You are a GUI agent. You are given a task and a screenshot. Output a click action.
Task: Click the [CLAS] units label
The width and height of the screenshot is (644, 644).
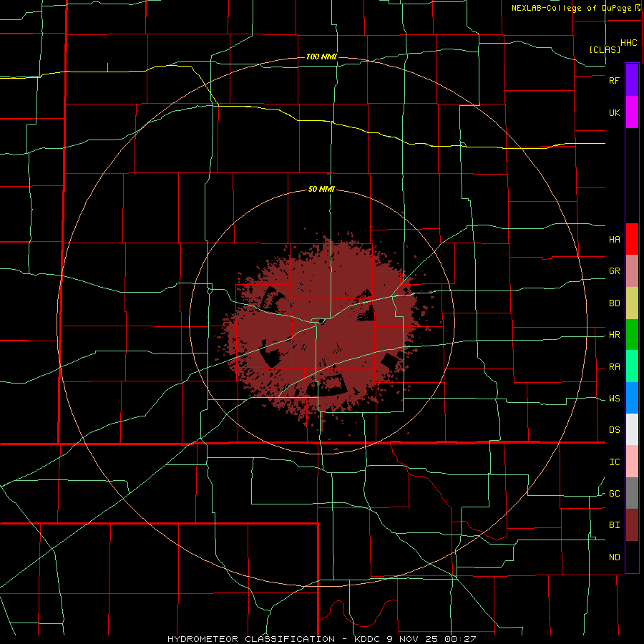605,49
